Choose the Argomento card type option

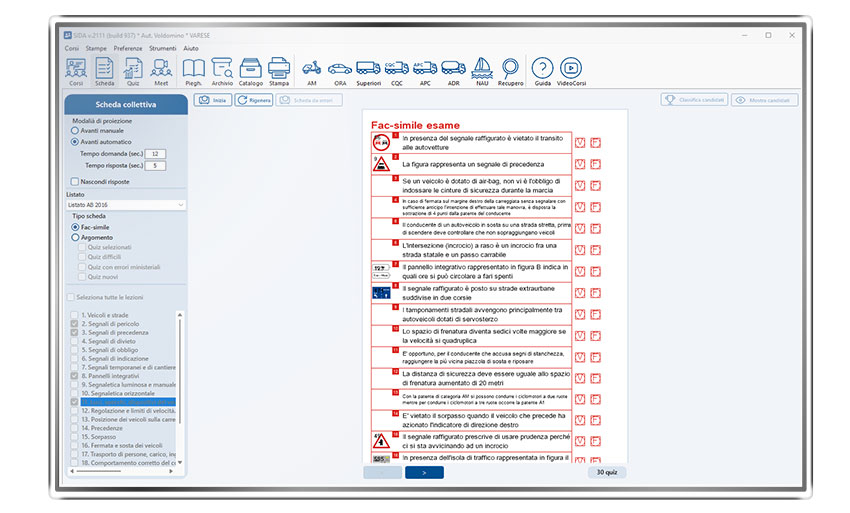coord(75,237)
